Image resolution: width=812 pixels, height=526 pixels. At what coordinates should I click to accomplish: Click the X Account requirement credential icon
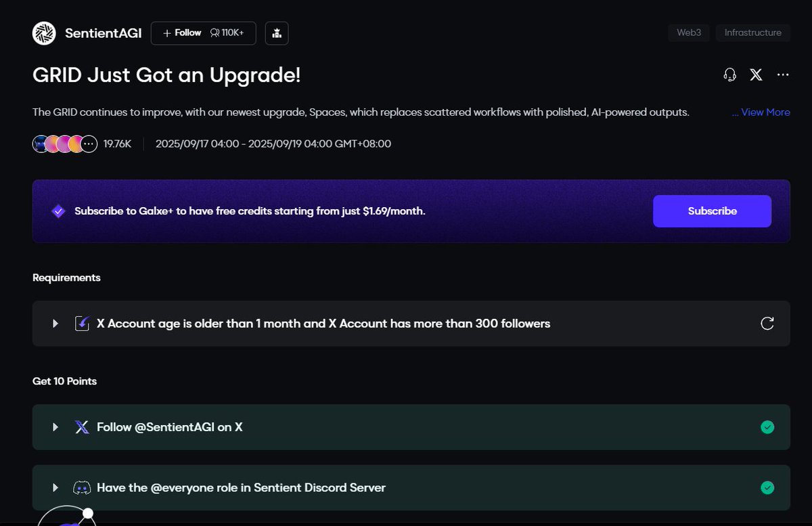(82, 324)
